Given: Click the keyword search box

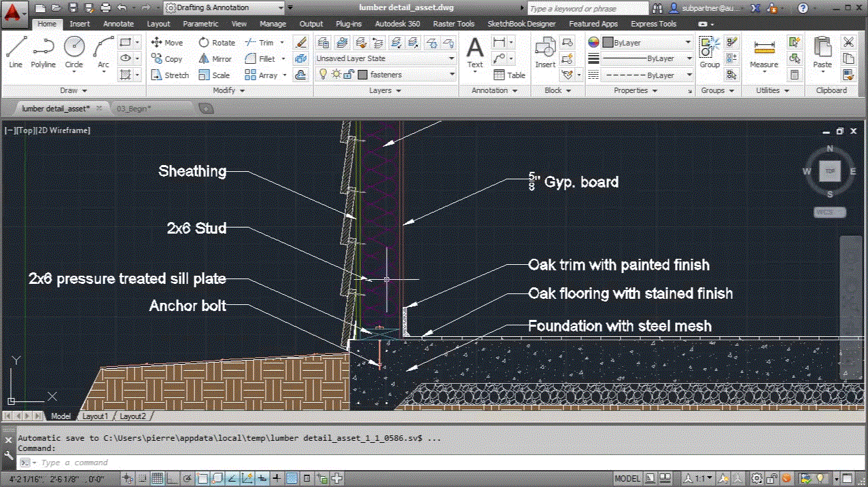Looking at the screenshot, I should coord(588,8).
